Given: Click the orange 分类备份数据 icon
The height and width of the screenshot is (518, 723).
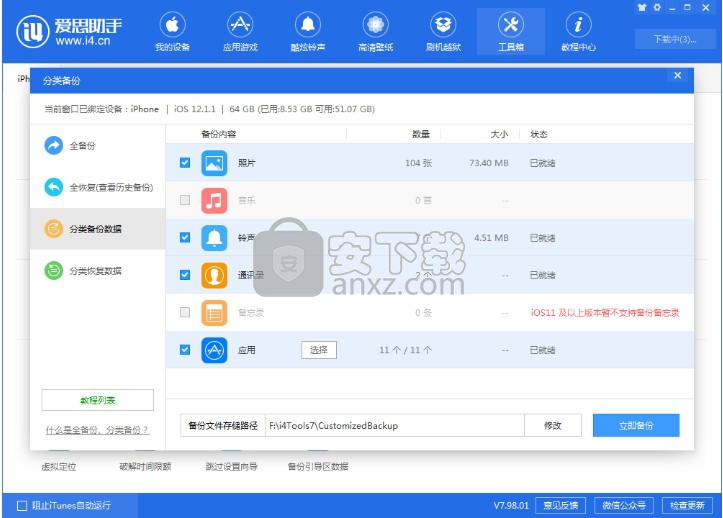Looking at the screenshot, I should coord(53,229).
